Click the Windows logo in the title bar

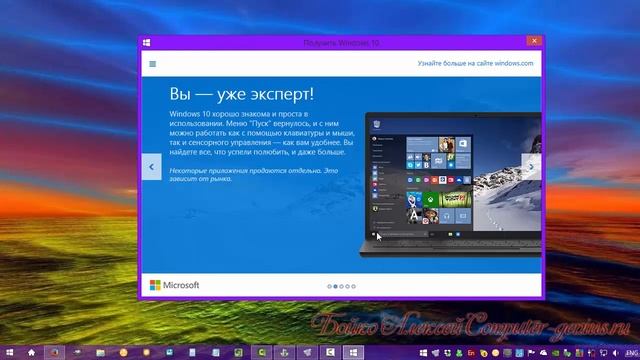147,42
